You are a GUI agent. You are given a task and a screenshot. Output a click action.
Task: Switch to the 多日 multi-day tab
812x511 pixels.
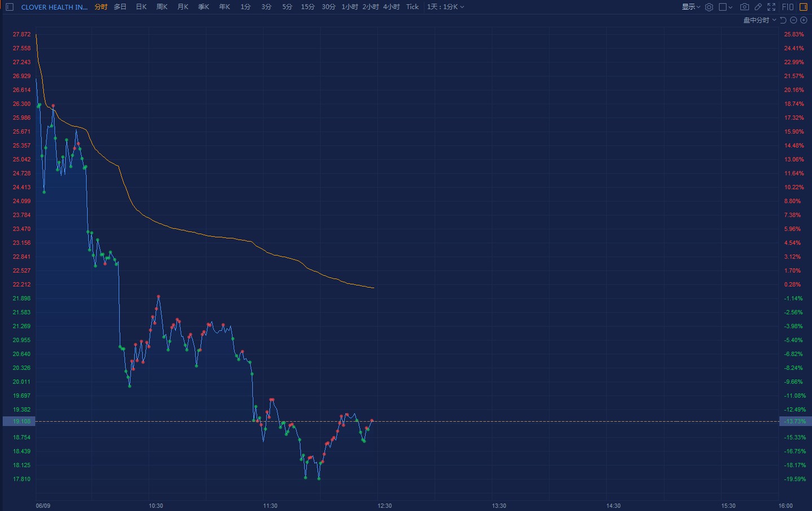click(120, 7)
